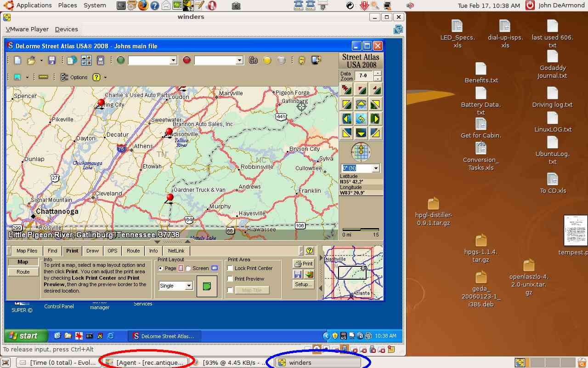
Task: Click the yellow face mask toolbar icon
Action: pos(302,60)
